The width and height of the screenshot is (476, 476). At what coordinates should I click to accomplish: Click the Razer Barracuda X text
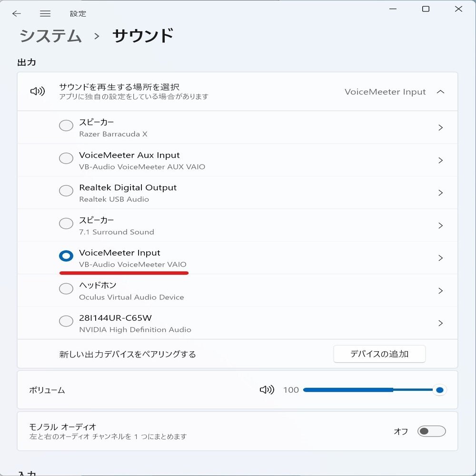[x=113, y=134]
